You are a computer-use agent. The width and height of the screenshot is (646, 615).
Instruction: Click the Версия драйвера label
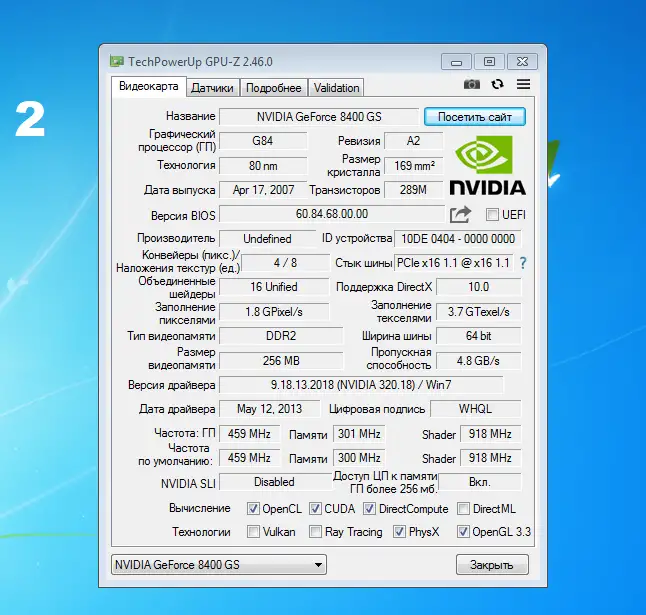[171, 385]
